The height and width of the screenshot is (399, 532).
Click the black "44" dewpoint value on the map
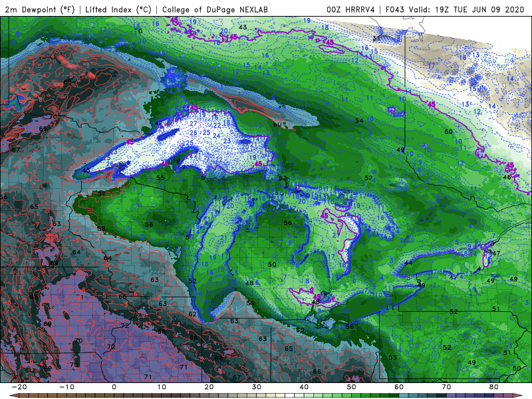pos(408,263)
